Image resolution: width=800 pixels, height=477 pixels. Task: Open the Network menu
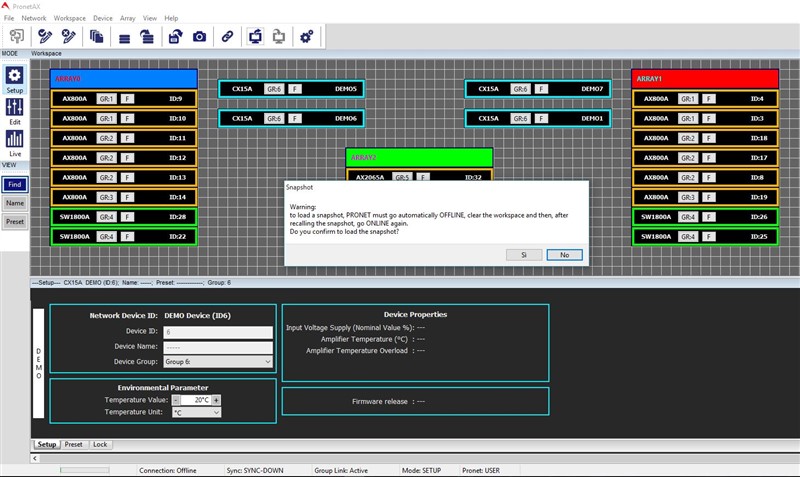pyautogui.click(x=34, y=18)
